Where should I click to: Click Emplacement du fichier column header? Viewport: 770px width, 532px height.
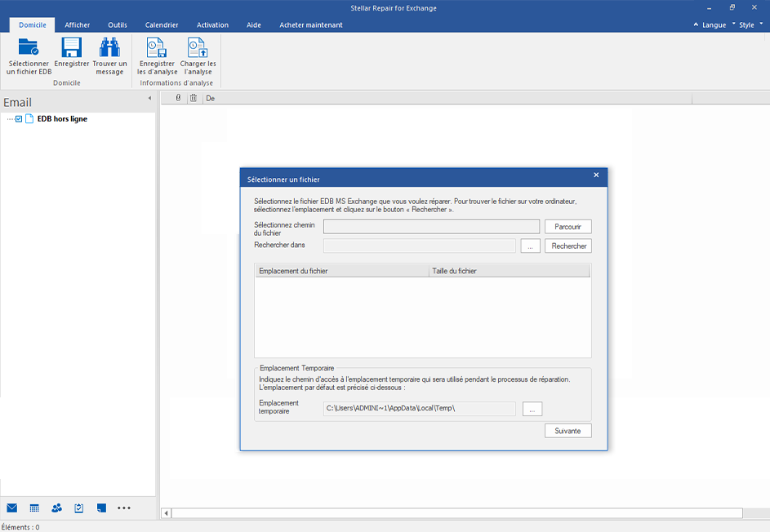[x=342, y=271]
